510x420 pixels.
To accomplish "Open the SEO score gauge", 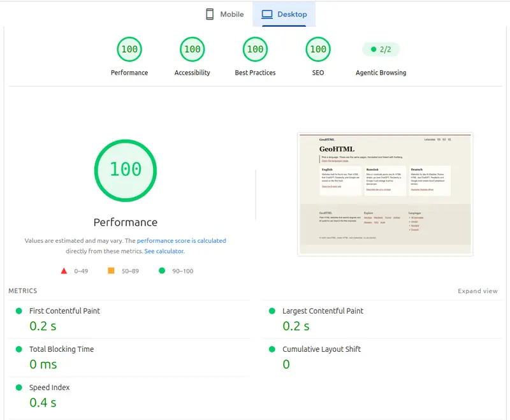I will pyautogui.click(x=318, y=49).
